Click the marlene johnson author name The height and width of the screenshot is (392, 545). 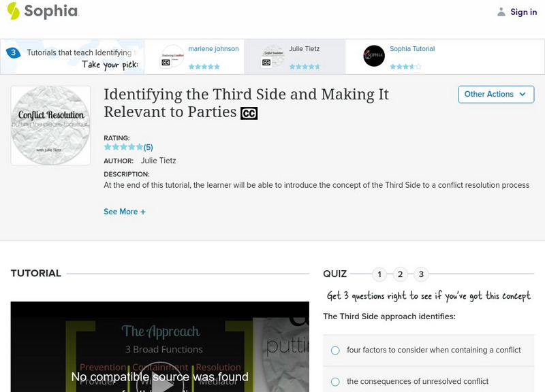point(213,49)
